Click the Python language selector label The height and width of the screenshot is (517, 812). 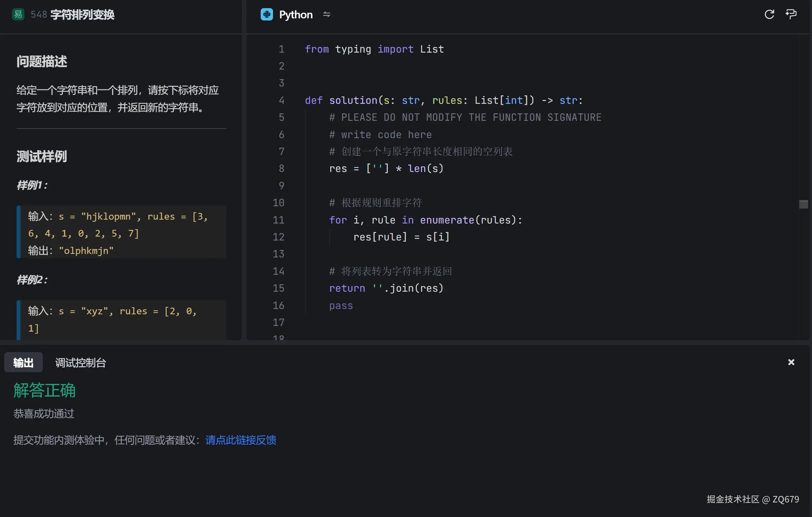(296, 14)
